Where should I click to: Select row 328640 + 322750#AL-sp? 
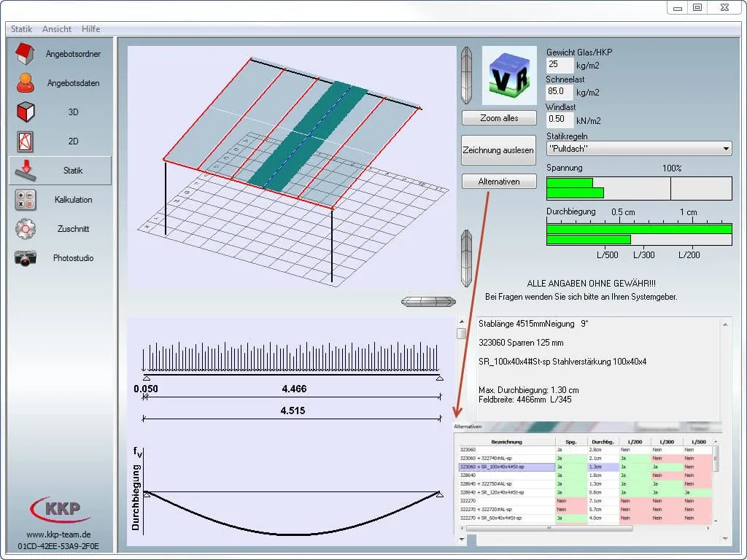[585, 484]
